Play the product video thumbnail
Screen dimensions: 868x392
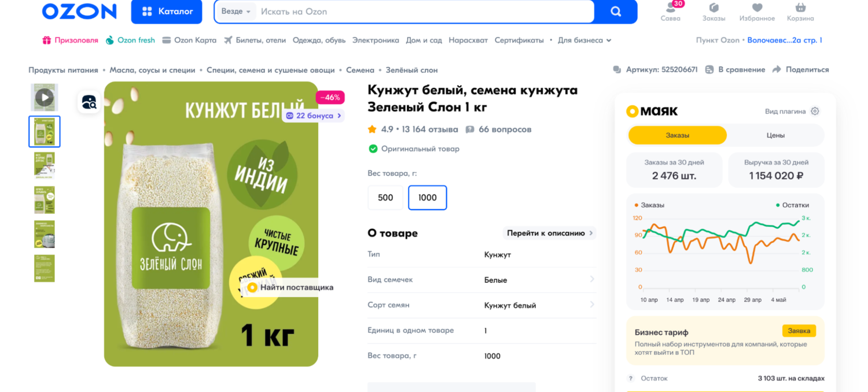[x=45, y=97]
